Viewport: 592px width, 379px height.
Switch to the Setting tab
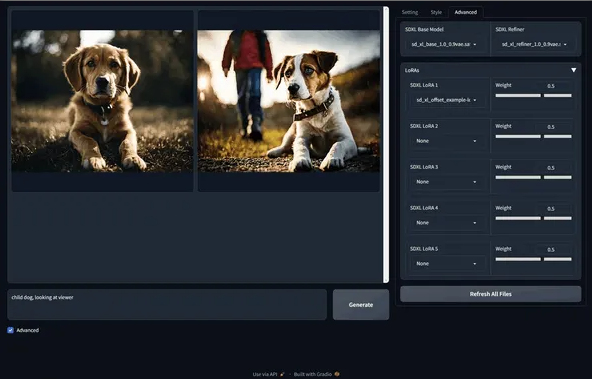point(410,12)
